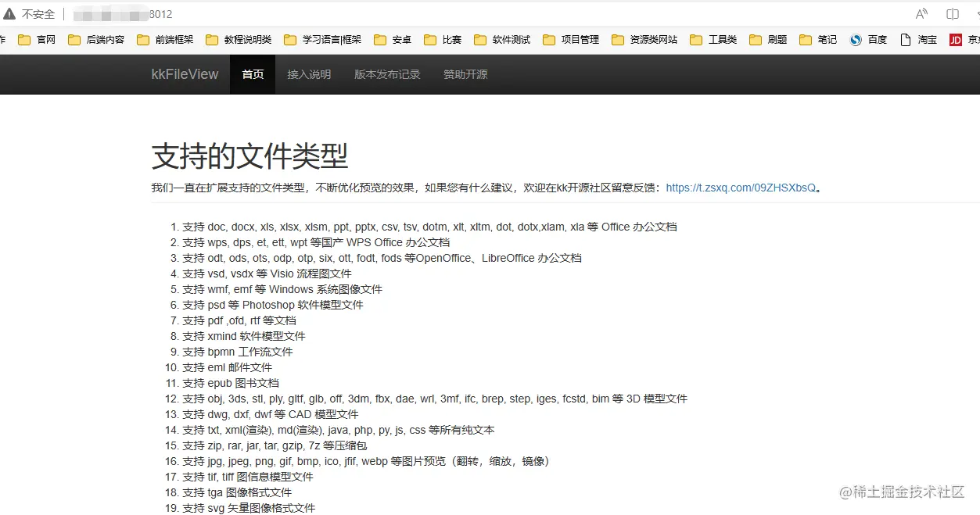Open the 赞助开源 navigation tab
980x515 pixels.
(465, 74)
